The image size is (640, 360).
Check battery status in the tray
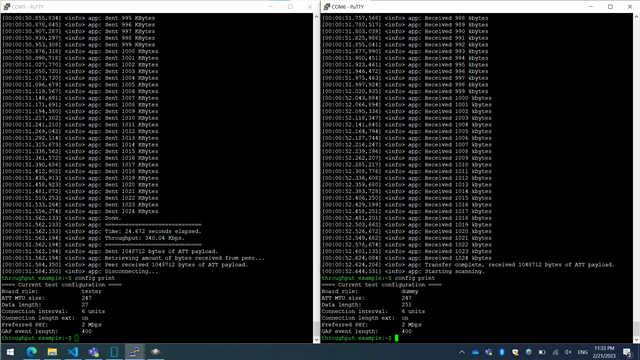[x=542, y=352]
